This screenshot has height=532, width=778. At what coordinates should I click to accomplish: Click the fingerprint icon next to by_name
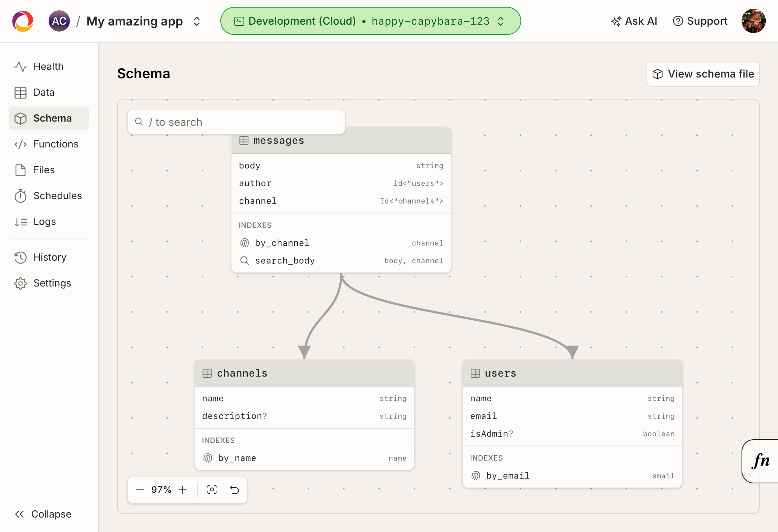click(208, 458)
